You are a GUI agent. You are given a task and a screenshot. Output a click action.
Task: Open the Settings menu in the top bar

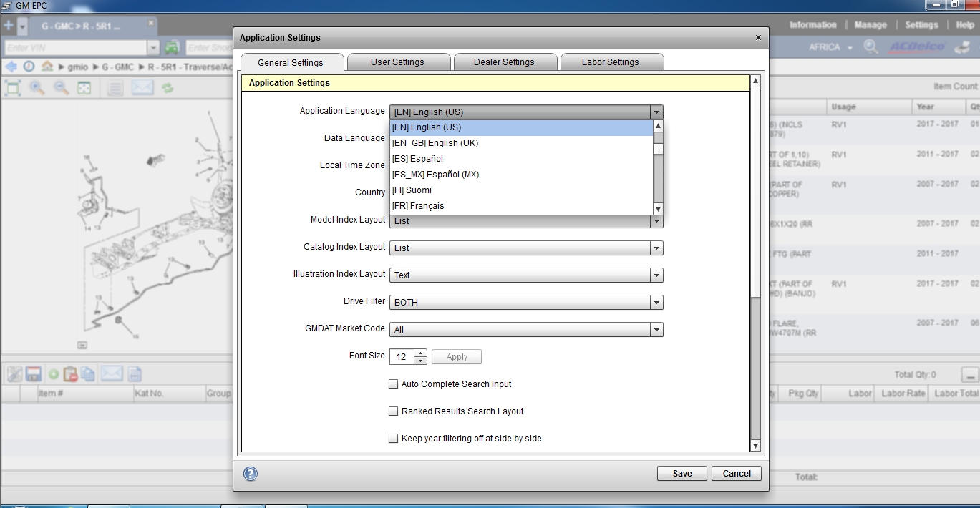[x=921, y=25]
